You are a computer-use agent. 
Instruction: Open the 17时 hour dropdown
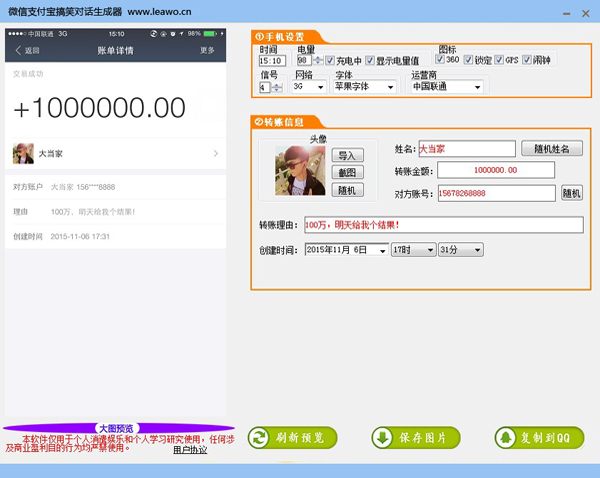coord(413,250)
